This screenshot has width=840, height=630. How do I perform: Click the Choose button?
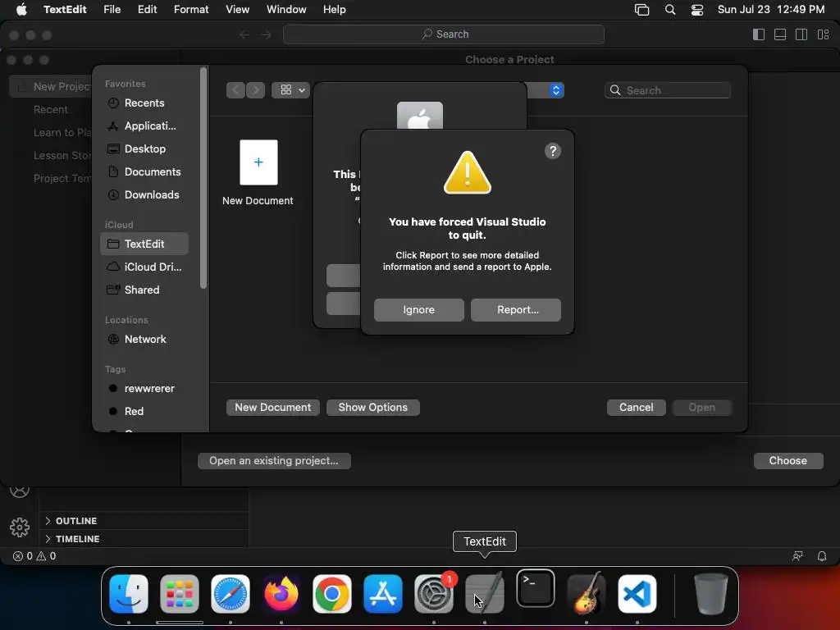(787, 461)
